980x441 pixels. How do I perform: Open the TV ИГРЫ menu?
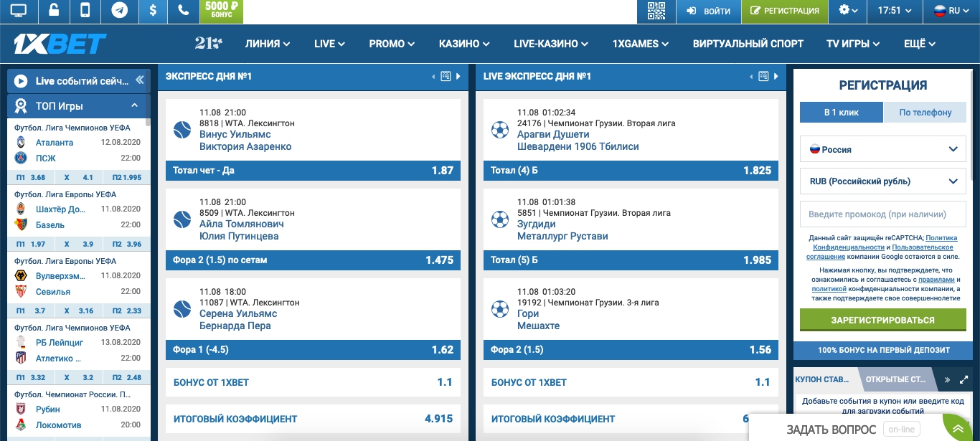click(853, 44)
